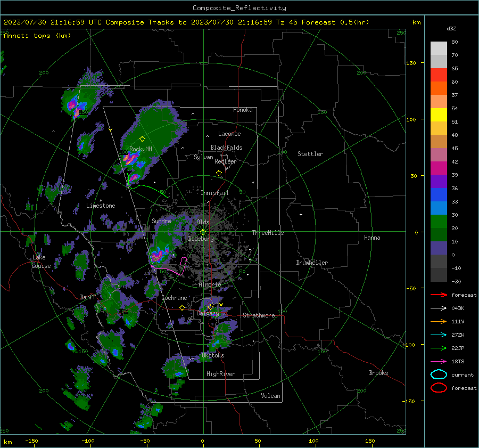The height and width of the screenshot is (448, 479).
Task: Click the Drumheller city label
Action: click(x=312, y=263)
